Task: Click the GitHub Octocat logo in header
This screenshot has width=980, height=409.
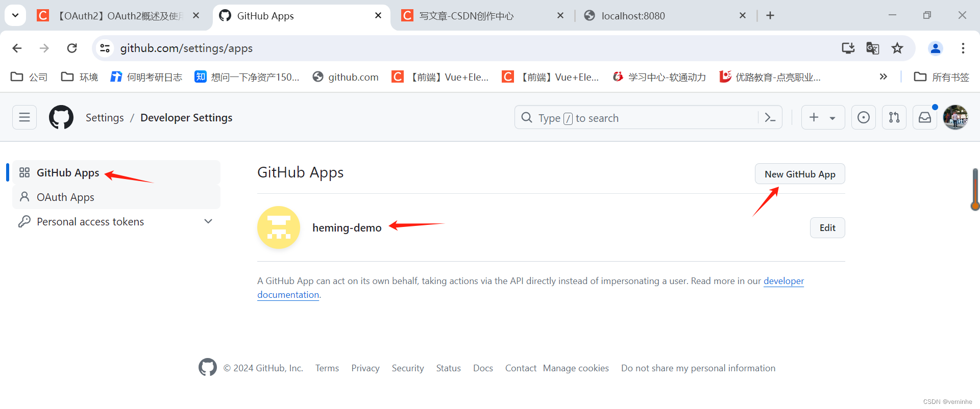Action: (x=61, y=117)
